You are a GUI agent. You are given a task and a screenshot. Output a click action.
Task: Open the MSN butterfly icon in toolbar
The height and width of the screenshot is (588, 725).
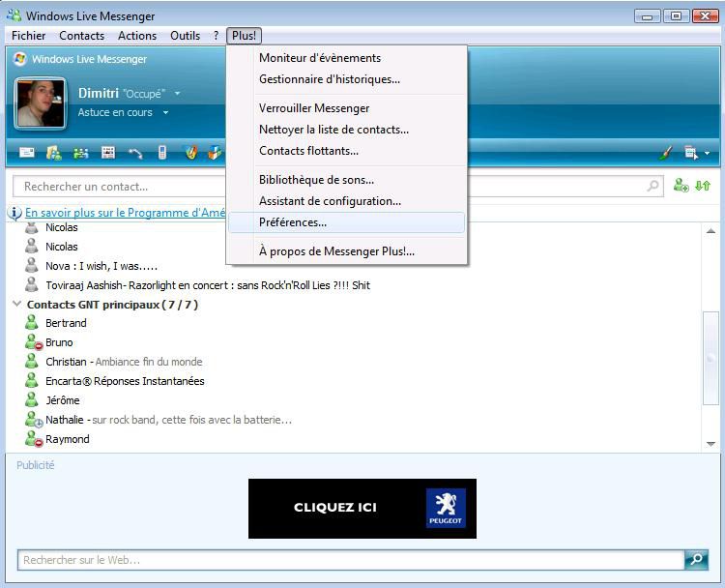coord(191,152)
